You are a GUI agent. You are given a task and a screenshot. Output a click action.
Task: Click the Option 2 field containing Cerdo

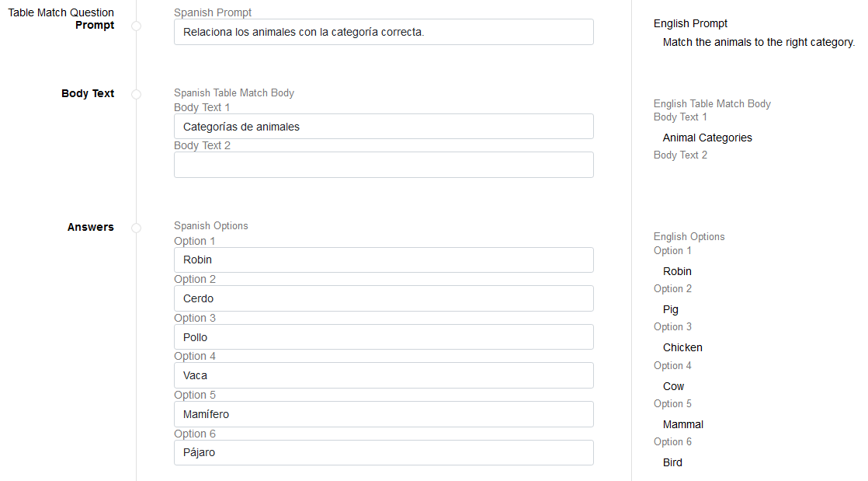pos(384,298)
